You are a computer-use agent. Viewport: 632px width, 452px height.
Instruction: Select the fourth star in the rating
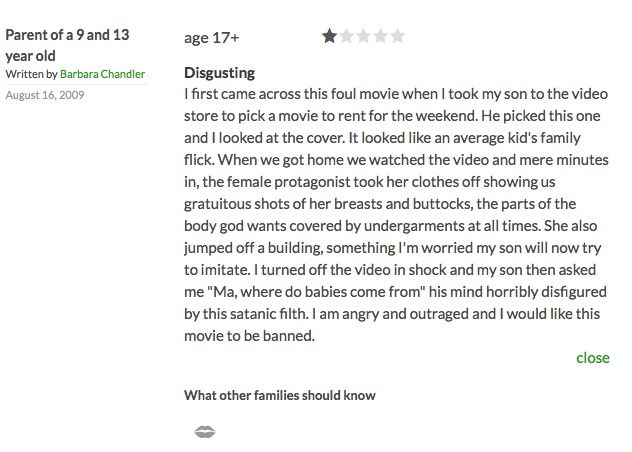380,36
